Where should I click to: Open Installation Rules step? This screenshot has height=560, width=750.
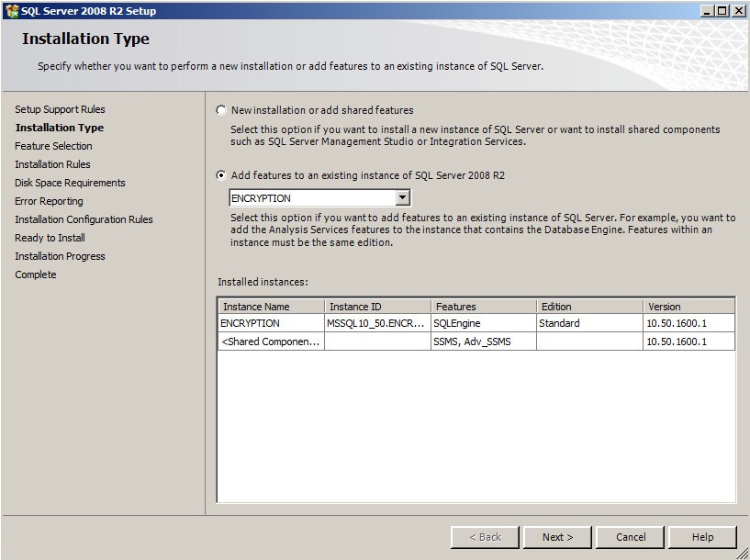52,164
